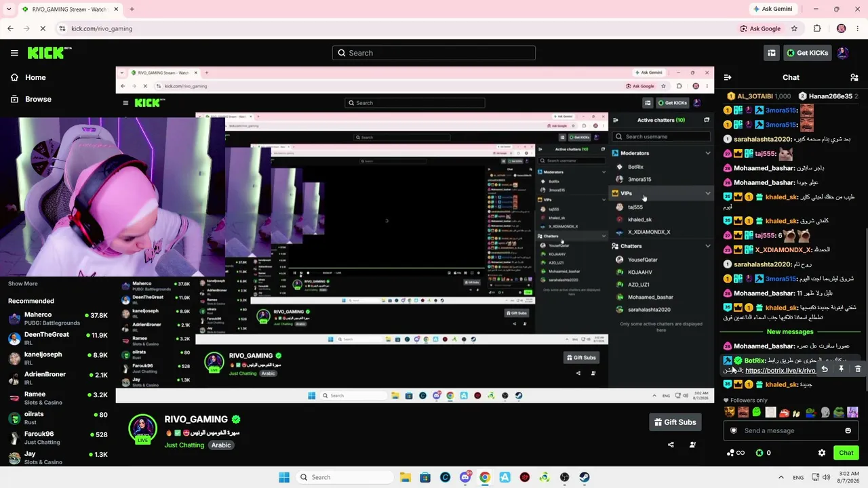Click the shield icon in message box
Viewport: 868px width, 488px height.
click(x=733, y=430)
